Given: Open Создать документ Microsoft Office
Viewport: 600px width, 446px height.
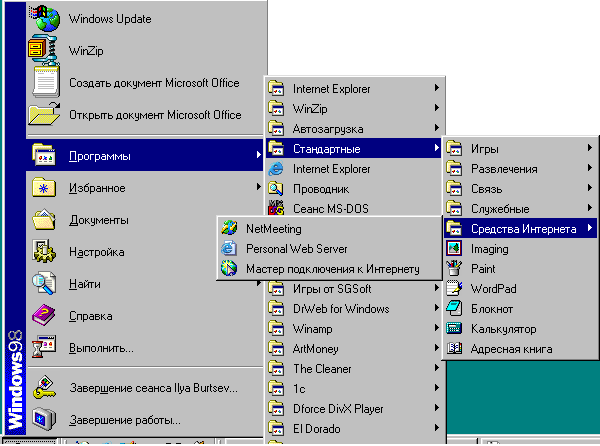Looking at the screenshot, I should coord(154,82).
